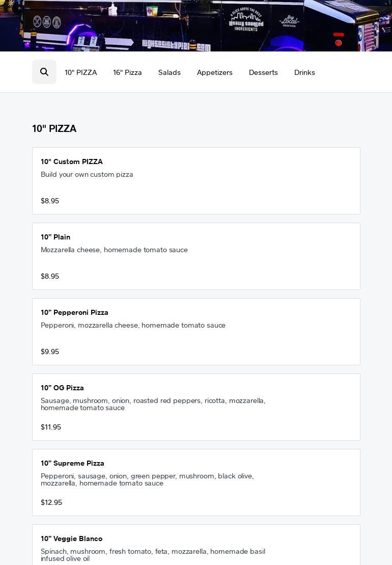Click the $11.95 OG Pizza price

(x=51, y=427)
